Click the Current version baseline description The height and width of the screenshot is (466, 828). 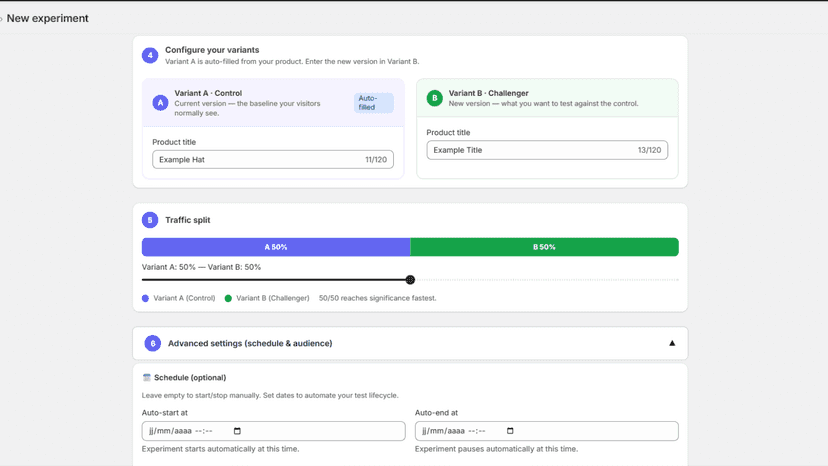click(x=247, y=108)
